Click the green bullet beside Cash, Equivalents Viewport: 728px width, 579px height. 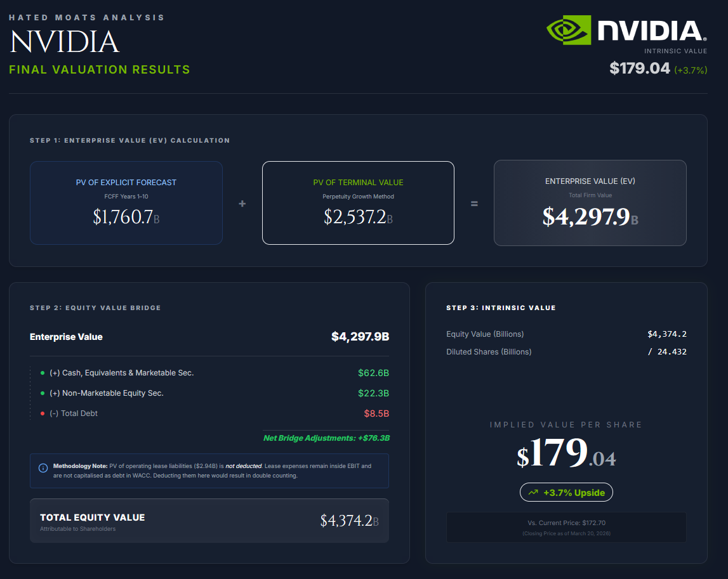pyautogui.click(x=43, y=373)
